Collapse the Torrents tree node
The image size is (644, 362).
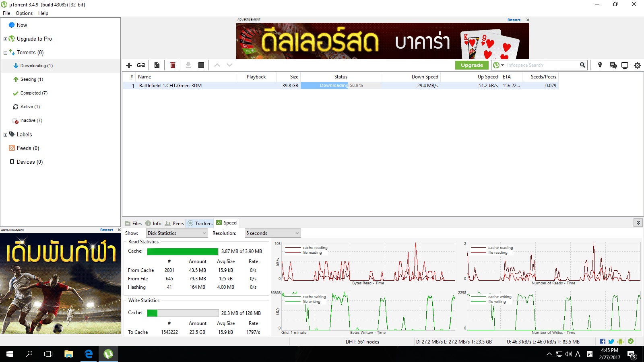click(5, 53)
